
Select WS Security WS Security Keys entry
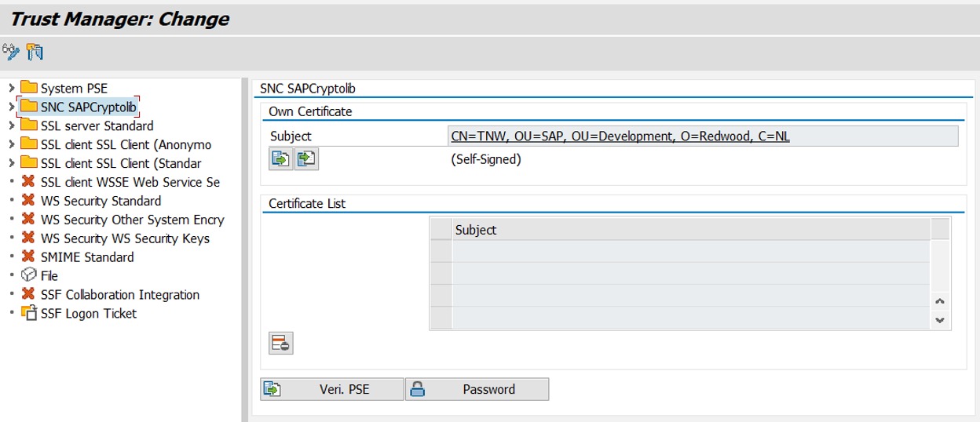[x=125, y=238]
